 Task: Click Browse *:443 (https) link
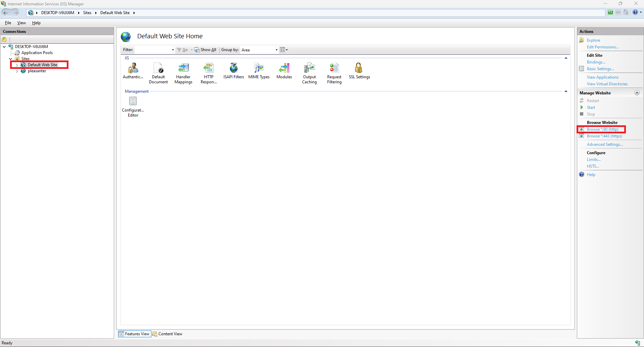[604, 136]
